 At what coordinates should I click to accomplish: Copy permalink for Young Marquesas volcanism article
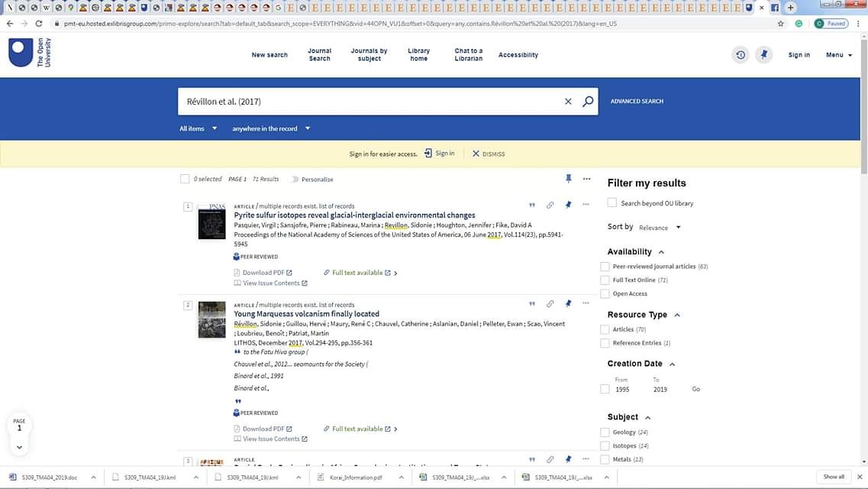tap(550, 303)
